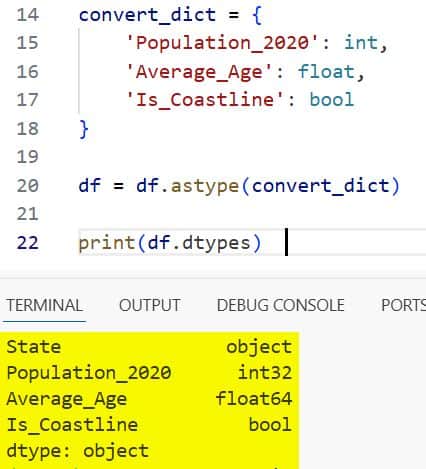426x469 pixels.
Task: Click the 'Population_2020' string key in code
Action: point(223,43)
